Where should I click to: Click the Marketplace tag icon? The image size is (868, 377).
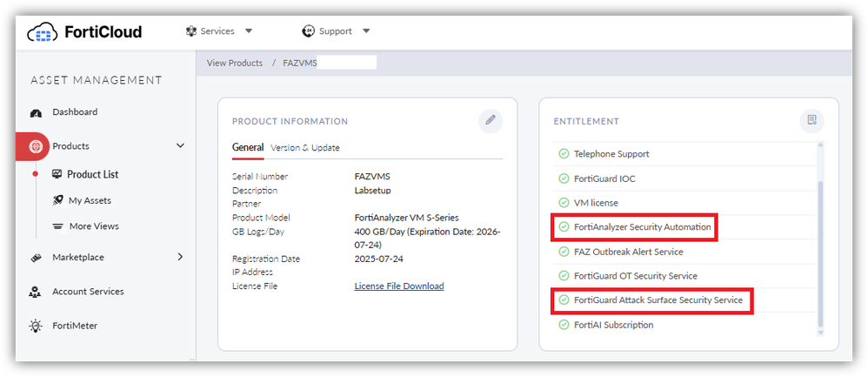36,258
